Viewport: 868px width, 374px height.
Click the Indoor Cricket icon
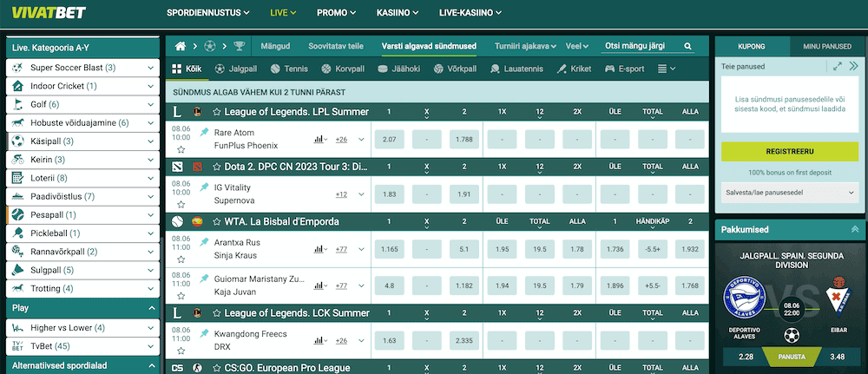click(17, 86)
